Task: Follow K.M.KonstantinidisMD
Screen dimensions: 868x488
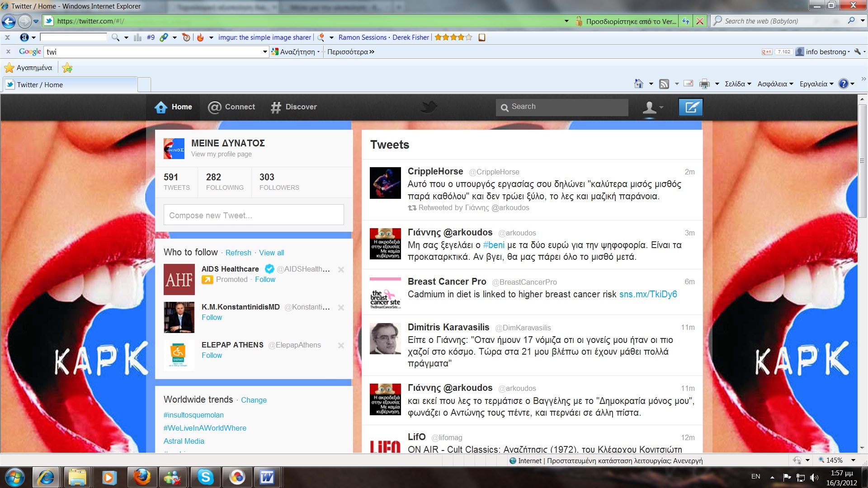Action: 212,318
